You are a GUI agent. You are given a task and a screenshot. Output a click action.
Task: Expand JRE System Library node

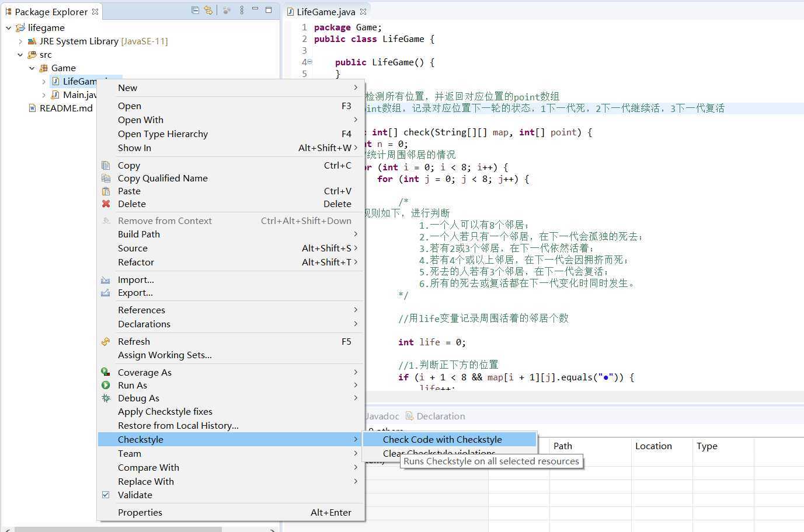coord(20,41)
